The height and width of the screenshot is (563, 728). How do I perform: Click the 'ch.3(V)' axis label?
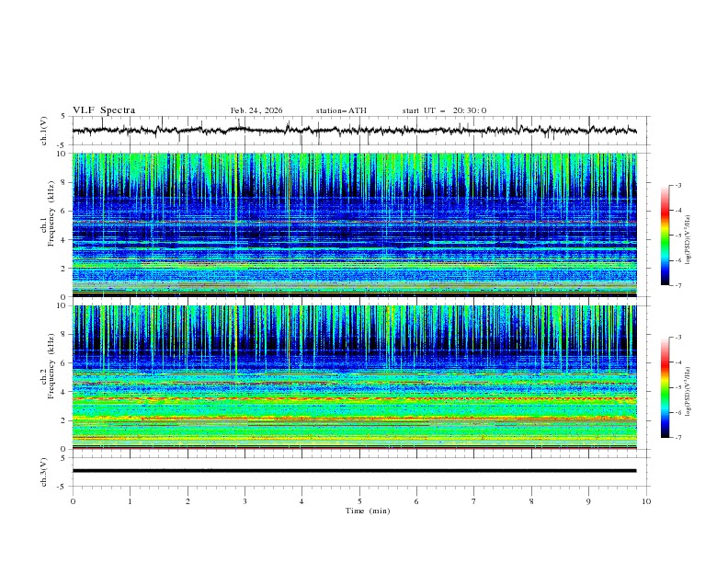coord(44,472)
